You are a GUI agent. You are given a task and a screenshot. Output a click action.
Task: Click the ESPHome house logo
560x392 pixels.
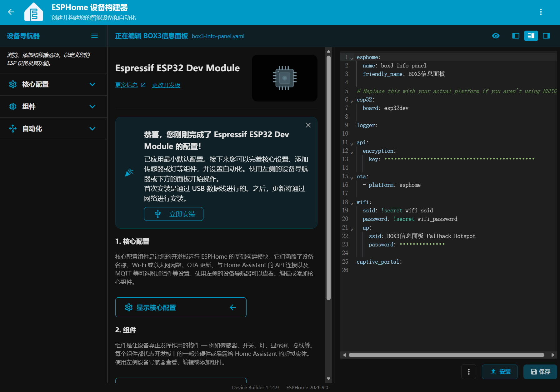(34, 12)
